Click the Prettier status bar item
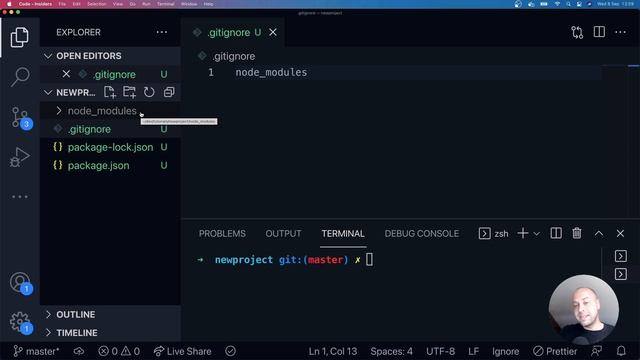The image size is (640, 360). pos(555,351)
